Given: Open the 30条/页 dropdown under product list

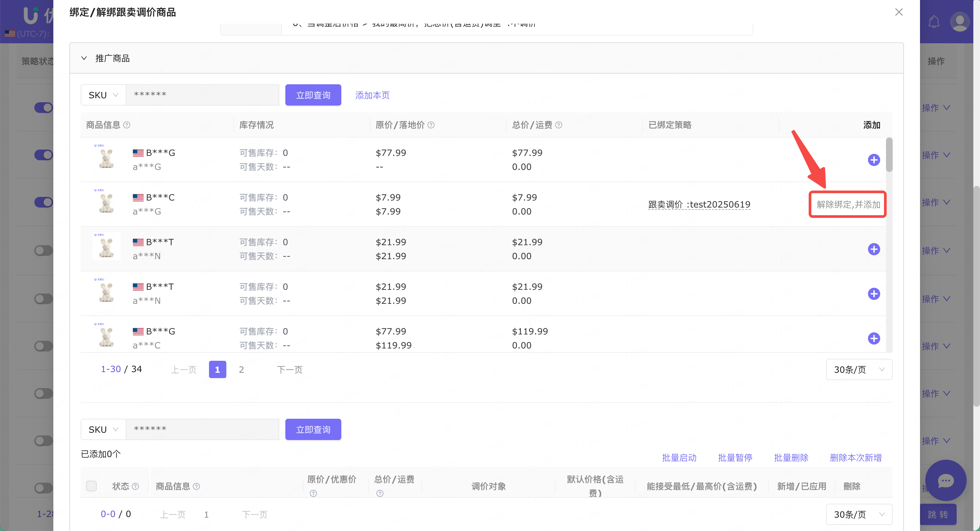Looking at the screenshot, I should pyautogui.click(x=859, y=369).
